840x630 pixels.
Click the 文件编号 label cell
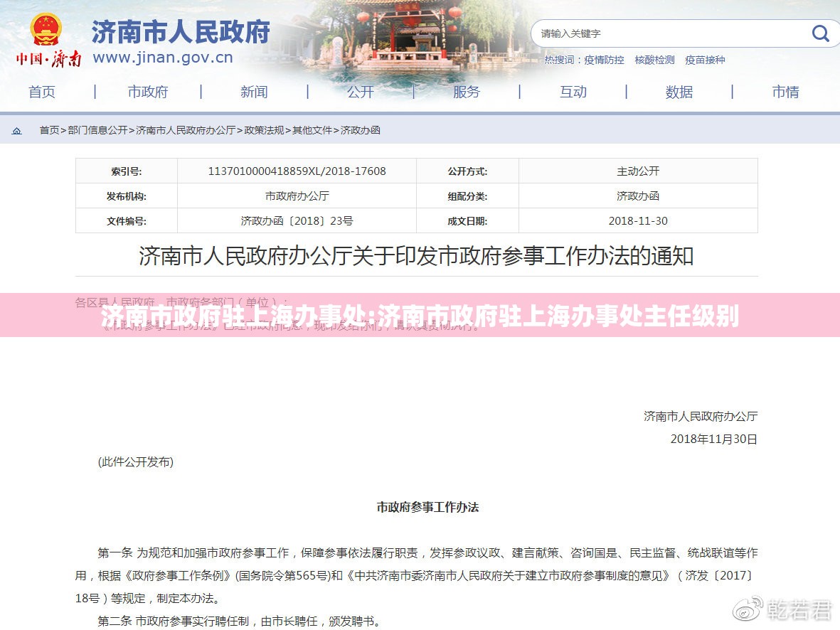click(x=127, y=221)
